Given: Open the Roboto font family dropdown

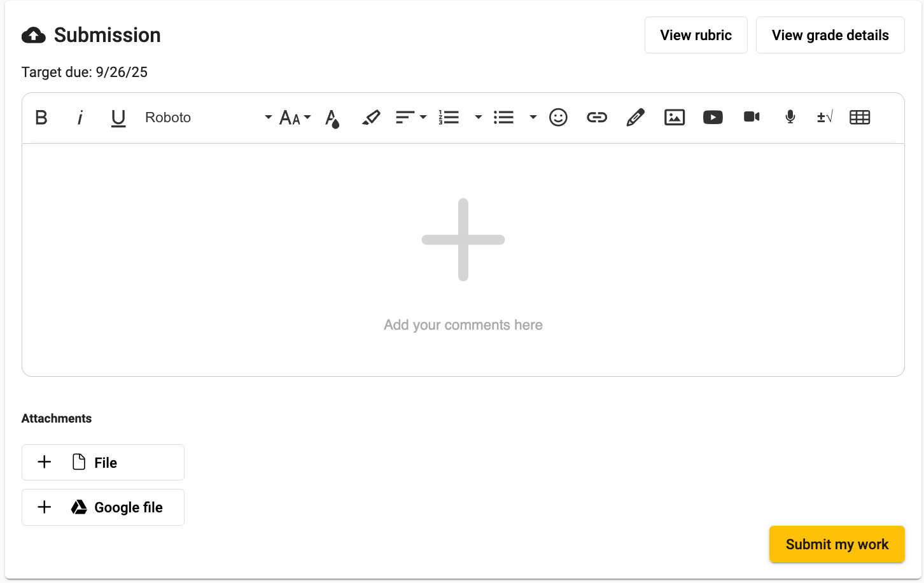Looking at the screenshot, I should (x=207, y=118).
